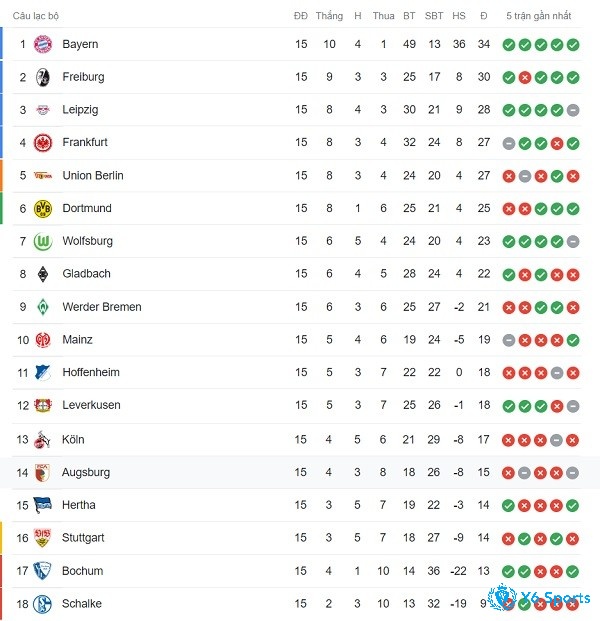The height and width of the screenshot is (621, 600).
Task: Open the Stuttgart team link
Action: [x=83, y=538]
